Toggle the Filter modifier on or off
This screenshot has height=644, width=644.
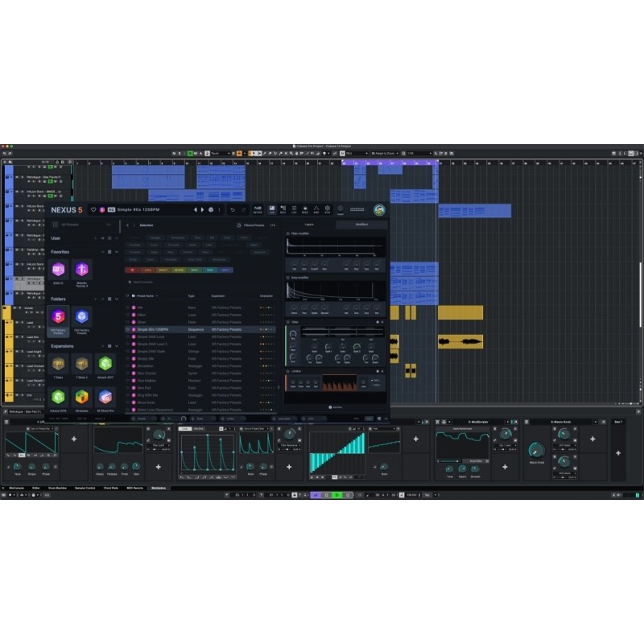point(287,233)
